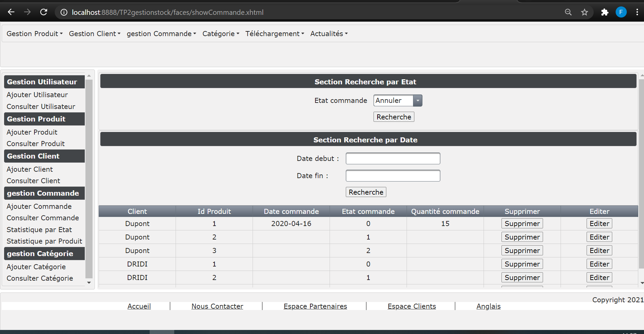The image size is (644, 334).
Task: Open the browser three-dot menu
Action: tap(637, 12)
